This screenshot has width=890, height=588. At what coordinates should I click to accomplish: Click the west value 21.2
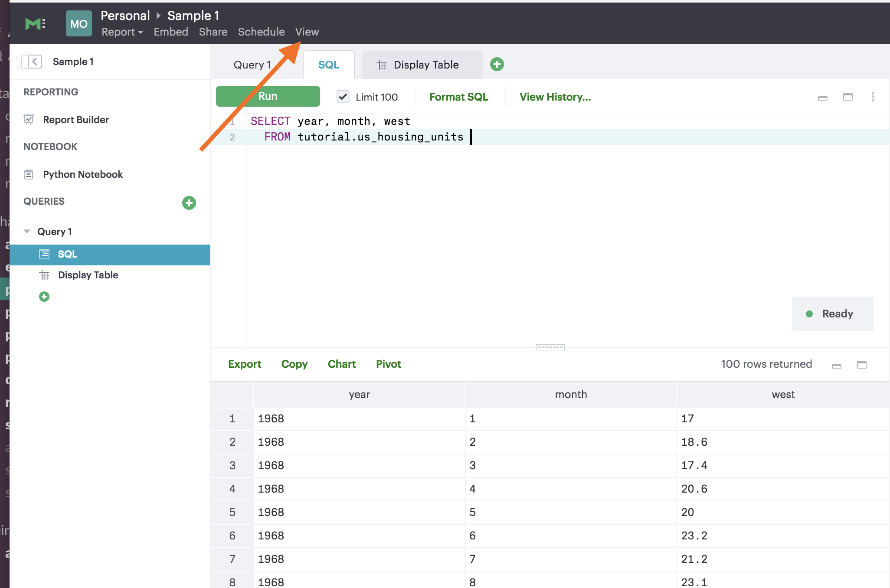pyautogui.click(x=694, y=559)
